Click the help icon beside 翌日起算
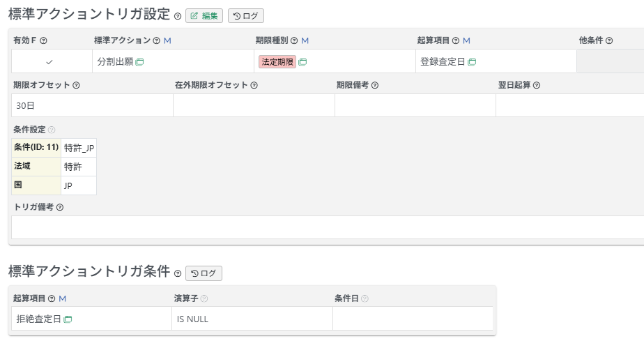 click(537, 86)
